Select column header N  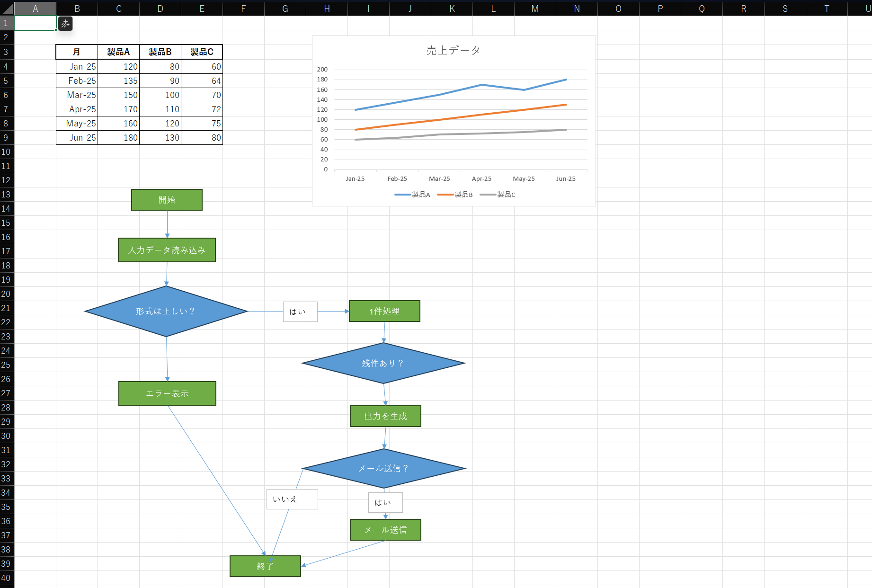(576, 9)
